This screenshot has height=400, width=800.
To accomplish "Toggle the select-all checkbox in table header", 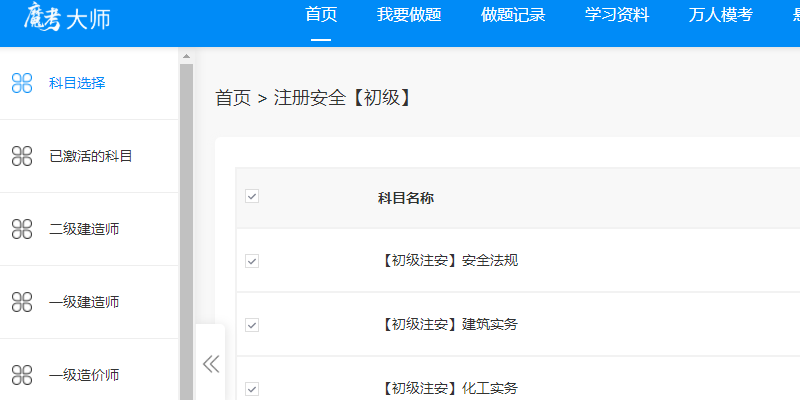I will tap(252, 196).
